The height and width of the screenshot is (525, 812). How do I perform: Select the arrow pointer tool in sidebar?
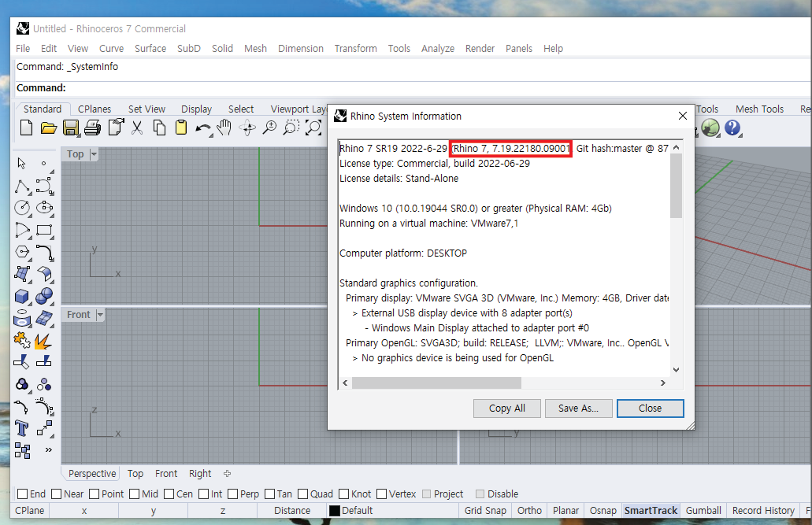(x=21, y=163)
